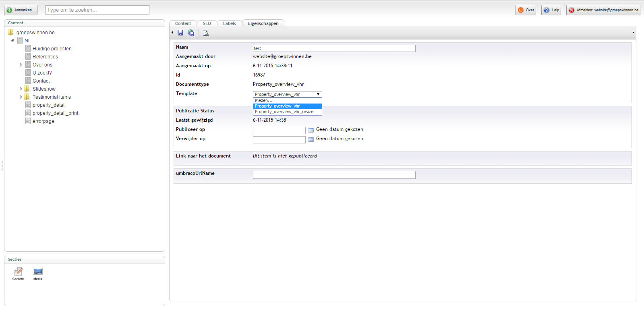Open calendar picker for Publiceer op
This screenshot has width=644, height=313.
(x=311, y=130)
